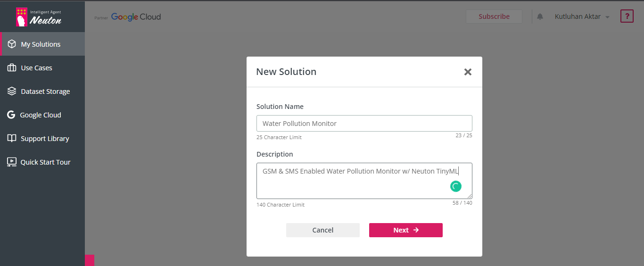Click the Dataset Storage layers icon
Screen dimensions: 644x266
point(12,91)
